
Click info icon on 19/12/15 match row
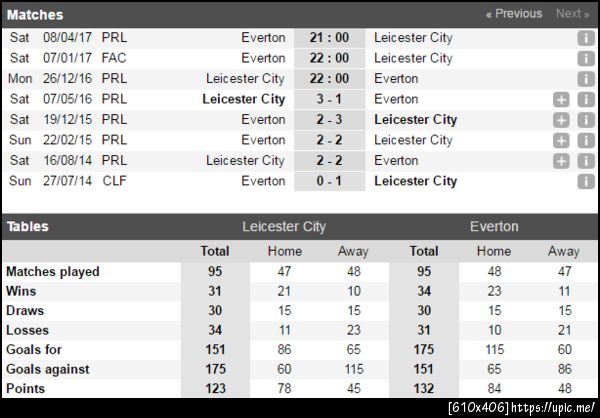coord(586,120)
